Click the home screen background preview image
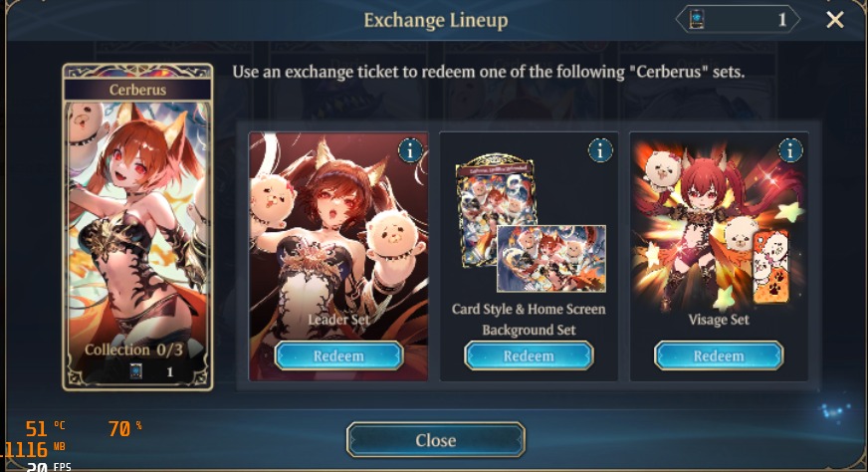Viewport: 868px width, 472px height. point(551,258)
